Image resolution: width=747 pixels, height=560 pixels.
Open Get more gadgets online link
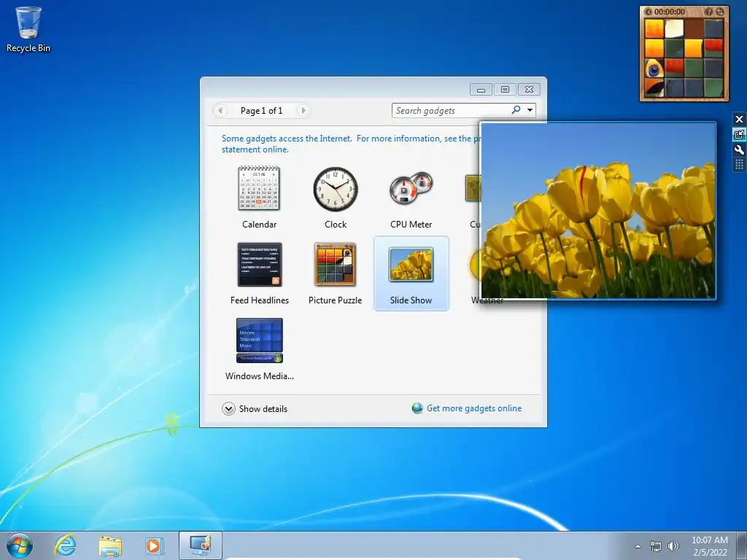[474, 408]
